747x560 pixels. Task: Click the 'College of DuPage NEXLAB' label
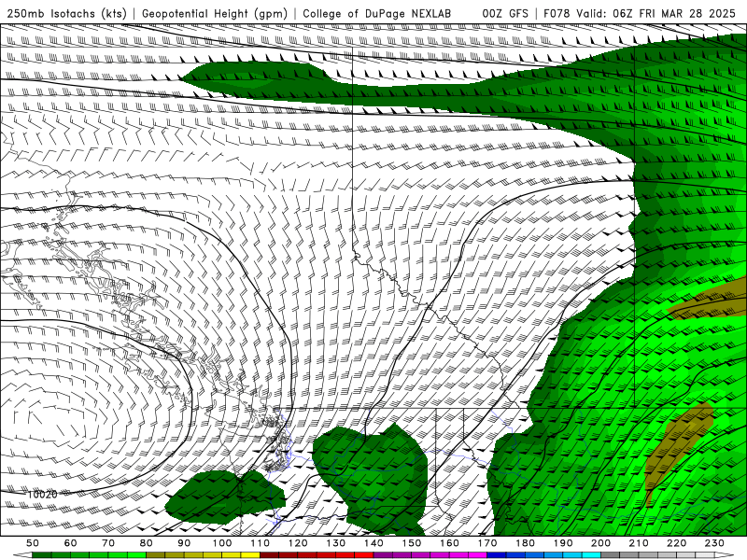[x=377, y=13]
